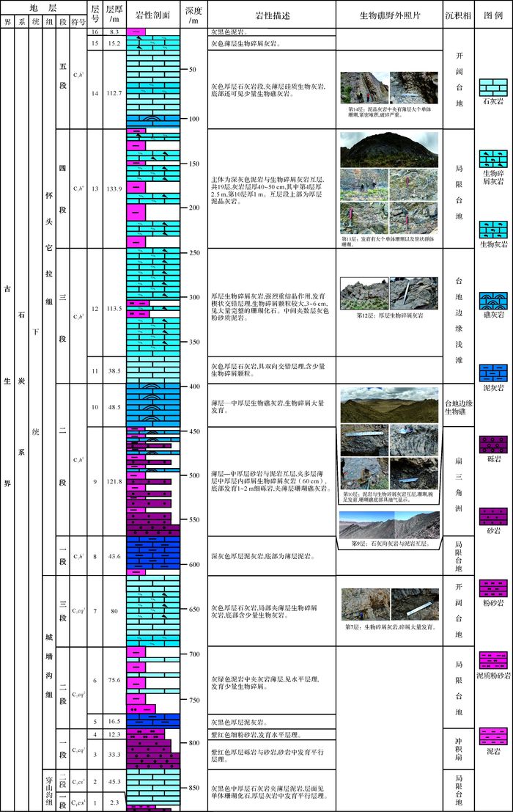This screenshot has height=812, width=513.
Task: Select the 生物礁野外照片 column header
Action: pyautogui.click(x=389, y=15)
